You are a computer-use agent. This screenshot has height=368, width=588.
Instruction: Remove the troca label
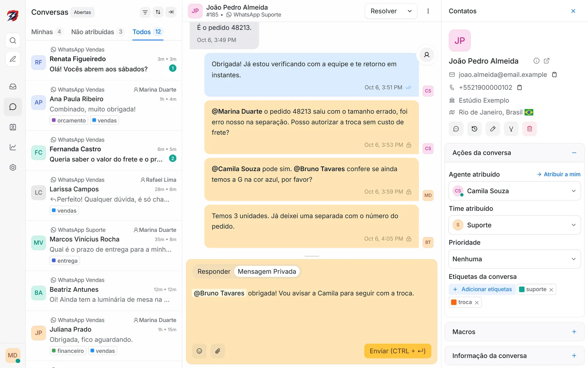click(477, 302)
